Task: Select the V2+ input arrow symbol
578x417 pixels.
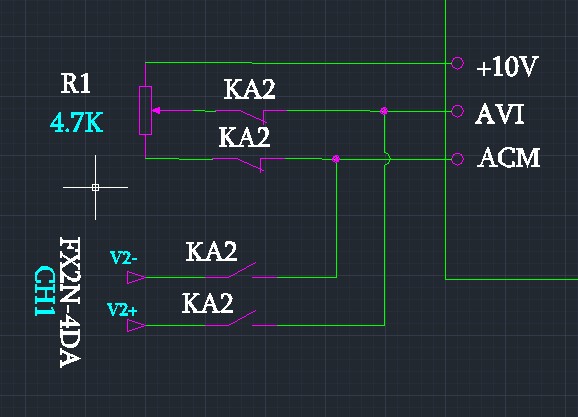Action: pos(136,326)
